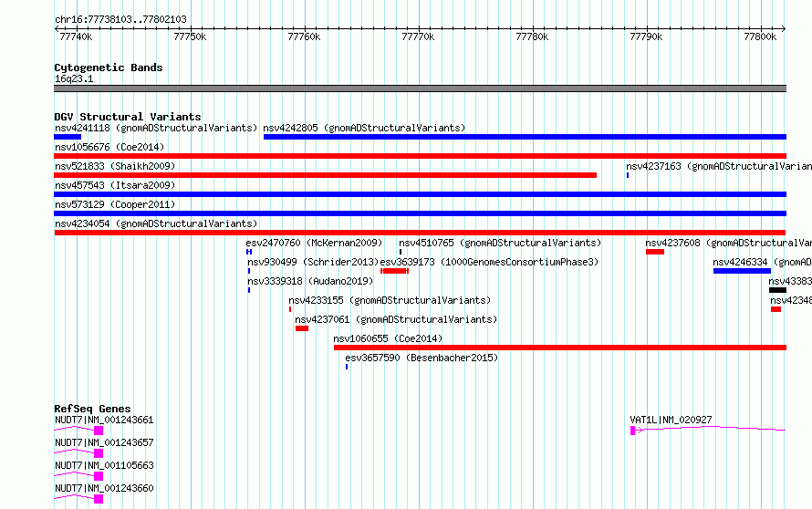Viewport: 812px width, 509px height.
Task: Click the VAT1L|NM_020927 gene label
Action: (x=671, y=420)
